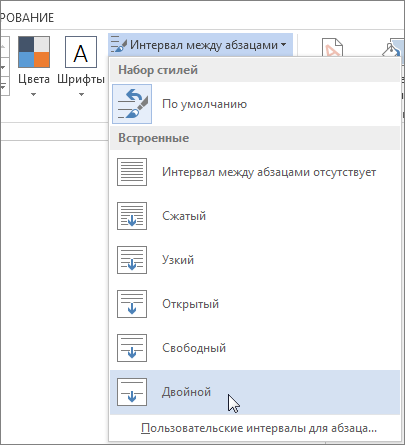Select the Открытый text option
This screenshot has width=405, height=445.
point(191,304)
